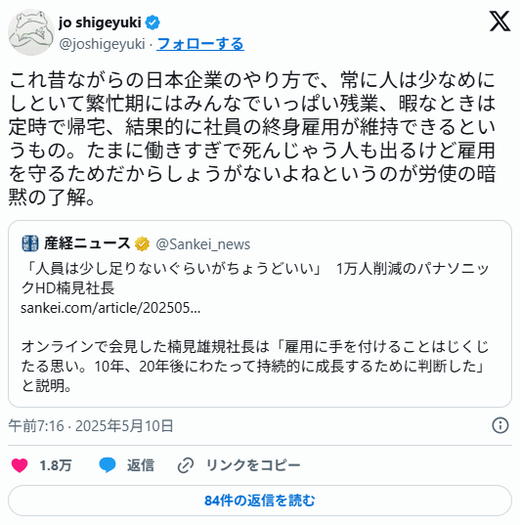The height and width of the screenshot is (525, 520).
Task: Open jo shigeyuki's frog profile avatar
Action: 31,32
